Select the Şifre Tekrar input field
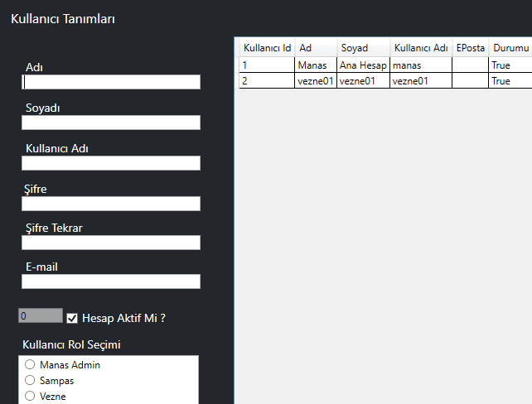Viewport: 532px width, 404px height. point(111,243)
